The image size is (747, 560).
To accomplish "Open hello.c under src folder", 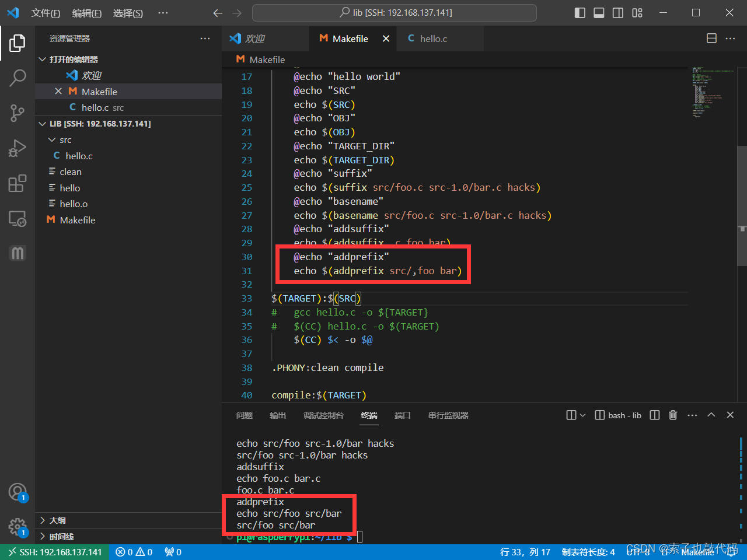I will point(128,156).
